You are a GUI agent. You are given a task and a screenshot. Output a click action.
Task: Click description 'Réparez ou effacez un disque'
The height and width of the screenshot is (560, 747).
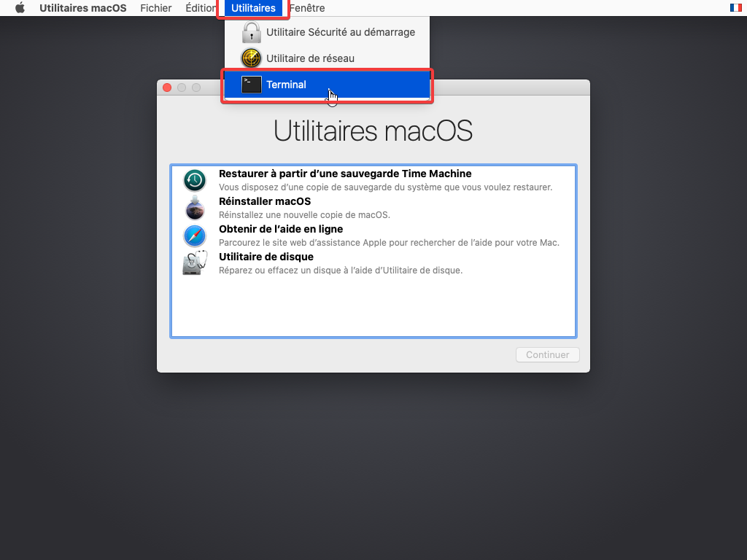click(341, 271)
